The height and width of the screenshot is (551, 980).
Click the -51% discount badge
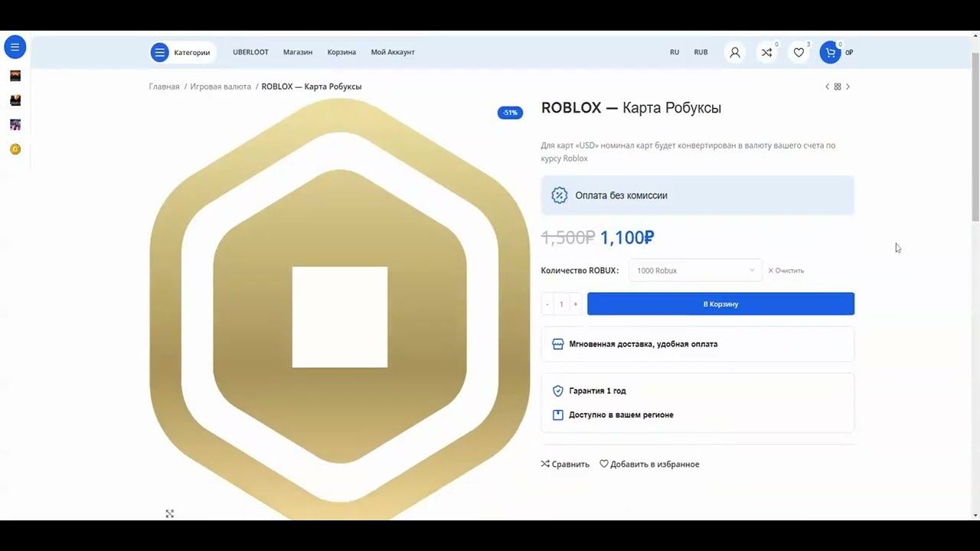coord(510,112)
